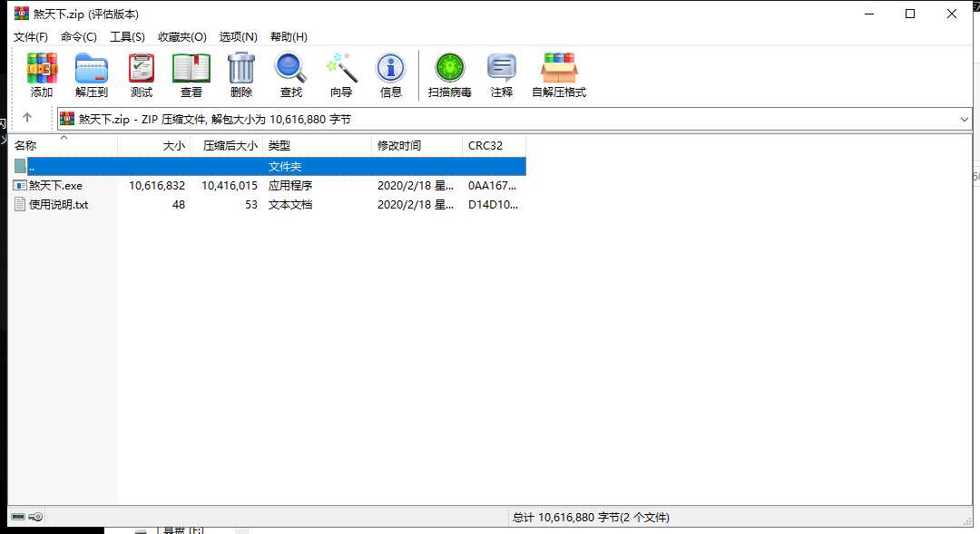Image resolution: width=980 pixels, height=534 pixels.
Task: Click the 文件夹 type cell in selected row
Action: [x=285, y=166]
